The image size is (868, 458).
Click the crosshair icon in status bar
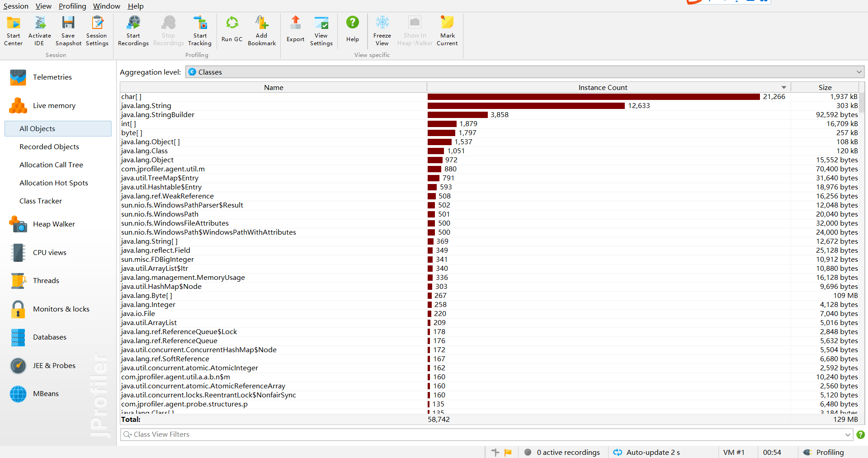(x=495, y=453)
